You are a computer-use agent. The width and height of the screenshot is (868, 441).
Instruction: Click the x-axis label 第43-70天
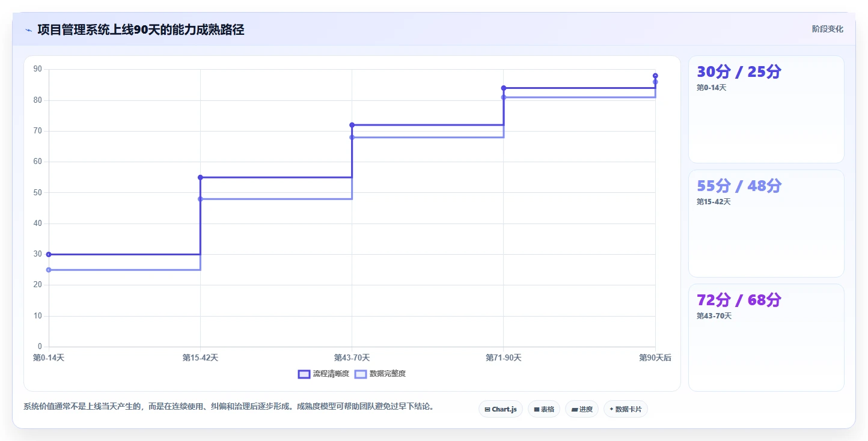pos(352,357)
